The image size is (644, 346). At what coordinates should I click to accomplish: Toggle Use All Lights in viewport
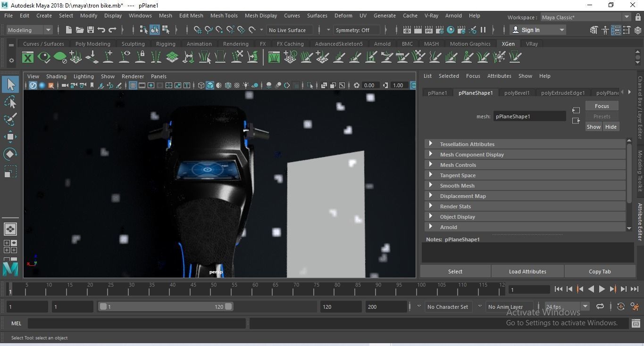tap(246, 85)
